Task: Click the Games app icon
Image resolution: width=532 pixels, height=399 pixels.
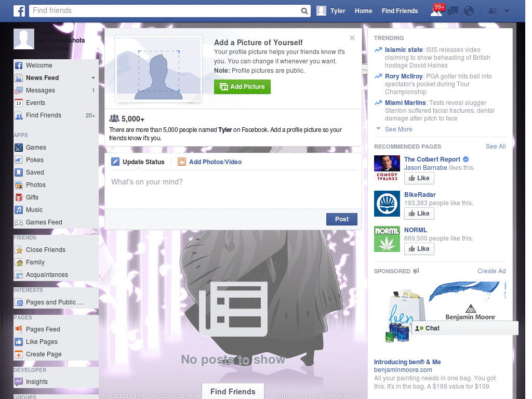Action: pos(19,148)
